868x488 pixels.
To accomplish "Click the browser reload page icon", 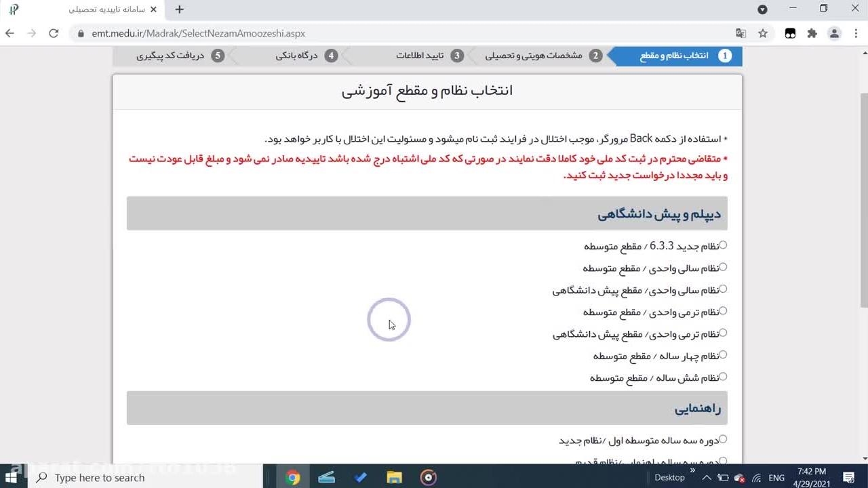I will click(54, 33).
